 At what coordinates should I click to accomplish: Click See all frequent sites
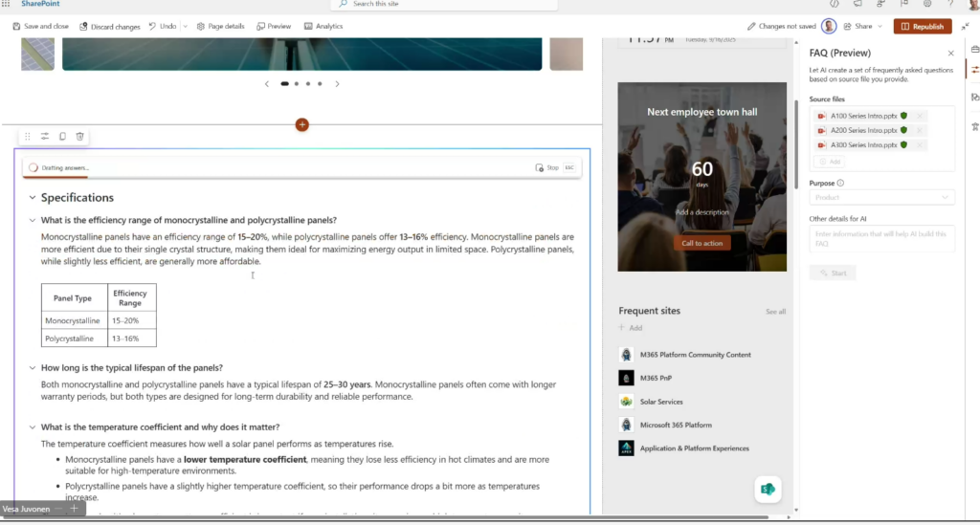[775, 312]
